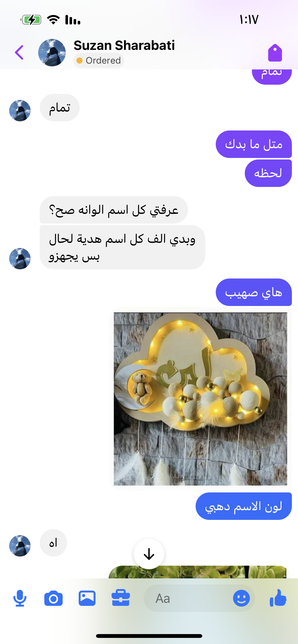Tap the 'عرفتي كل اسم الوانه صح؟' message
Image resolution: width=298 pixels, height=644 pixels.
114,210
